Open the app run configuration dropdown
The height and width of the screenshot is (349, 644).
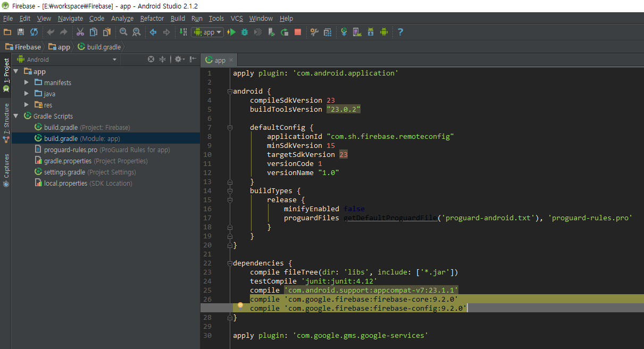[x=208, y=32]
